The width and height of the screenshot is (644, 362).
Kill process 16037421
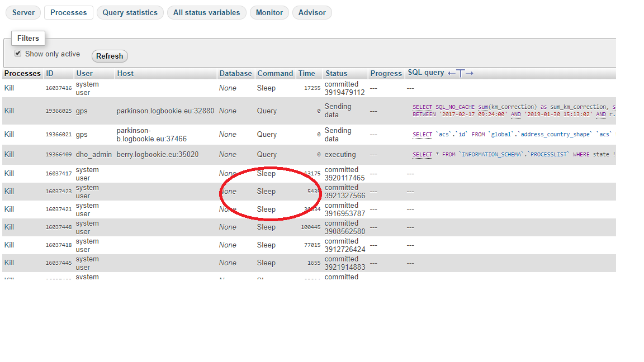click(9, 209)
